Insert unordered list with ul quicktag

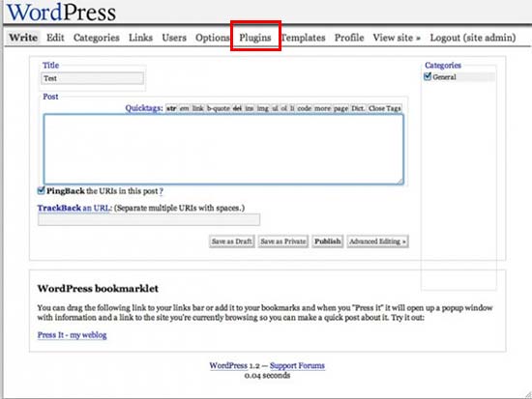pyautogui.click(x=275, y=108)
